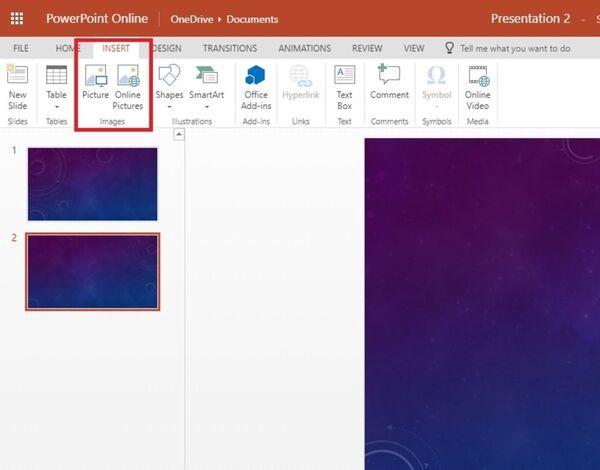This screenshot has width=600, height=470.
Task: Open the FILE menu
Action: click(x=20, y=48)
